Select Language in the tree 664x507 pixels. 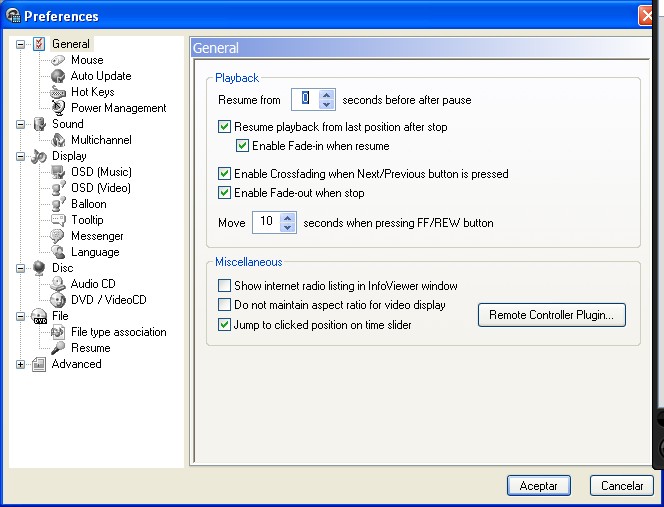(95, 252)
